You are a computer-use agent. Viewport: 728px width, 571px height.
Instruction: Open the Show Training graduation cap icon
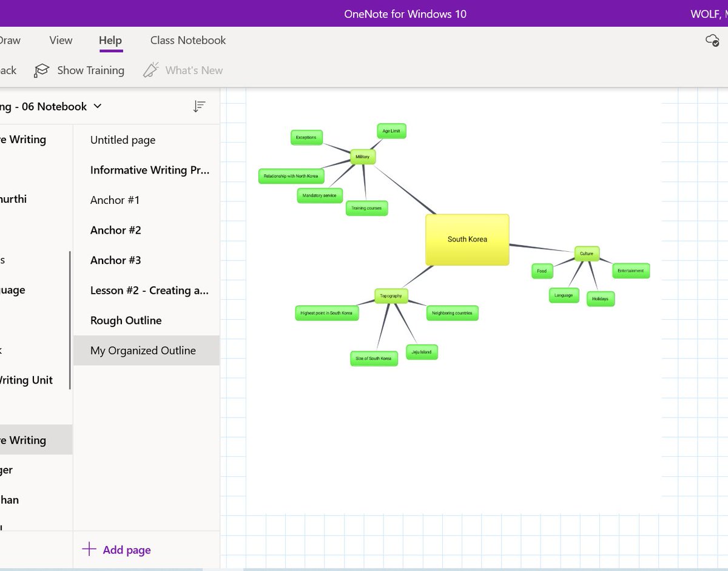tap(41, 70)
